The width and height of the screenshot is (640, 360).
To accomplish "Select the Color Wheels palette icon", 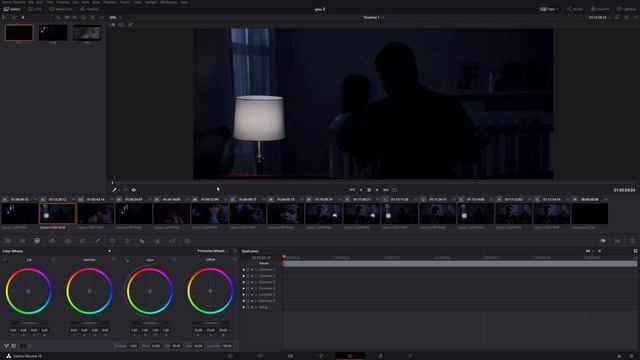I will coord(37,241).
